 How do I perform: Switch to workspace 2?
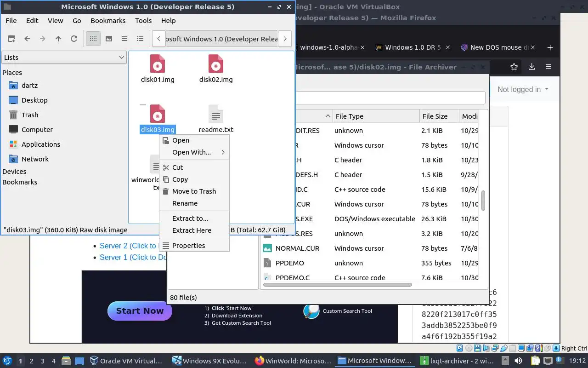coord(32,361)
